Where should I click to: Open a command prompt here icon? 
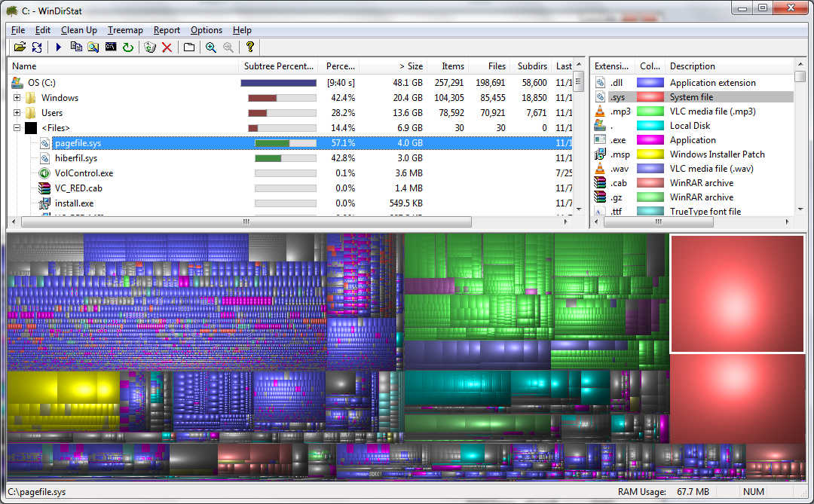pyautogui.click(x=112, y=47)
